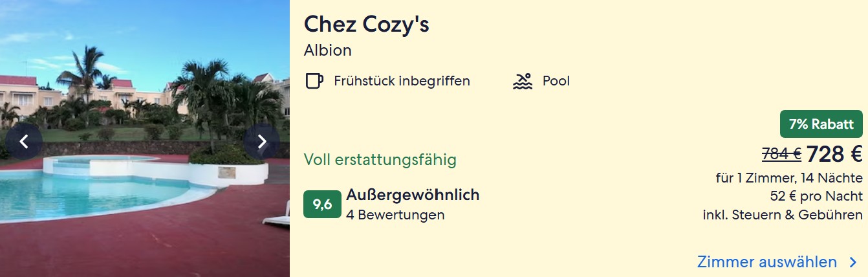Click the pool swimmer icon
The image size is (868, 277).
(522, 82)
